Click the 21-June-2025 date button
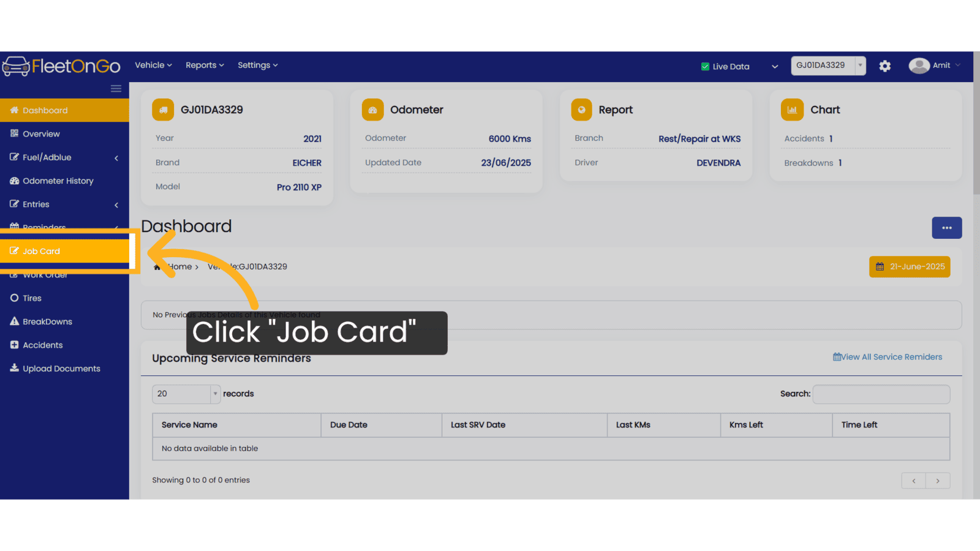The height and width of the screenshot is (551, 980). coord(910,267)
